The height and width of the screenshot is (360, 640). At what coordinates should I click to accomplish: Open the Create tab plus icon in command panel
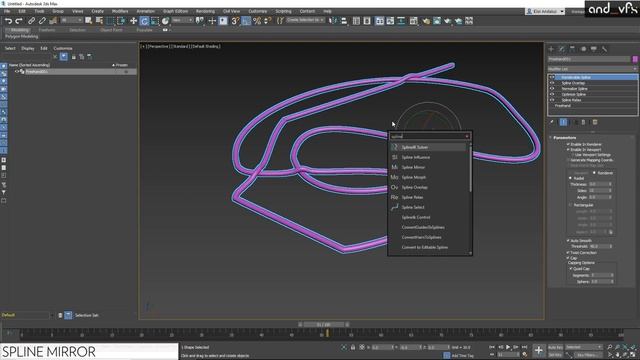[x=551, y=49]
